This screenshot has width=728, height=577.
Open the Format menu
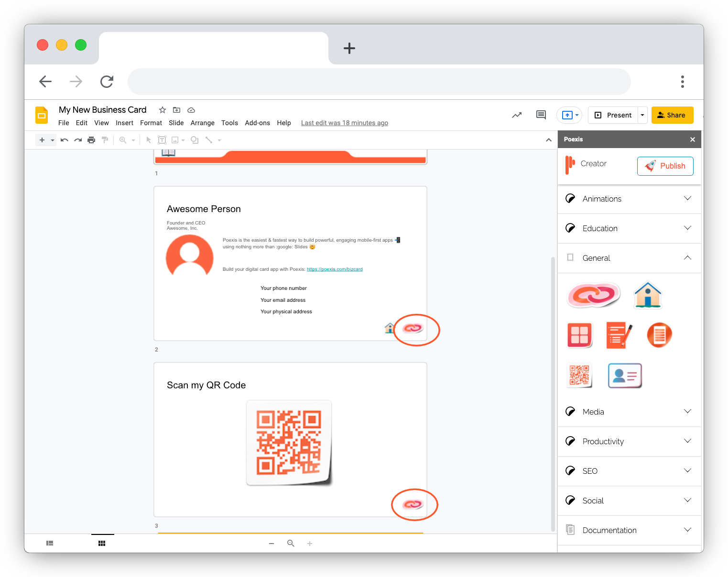click(151, 123)
